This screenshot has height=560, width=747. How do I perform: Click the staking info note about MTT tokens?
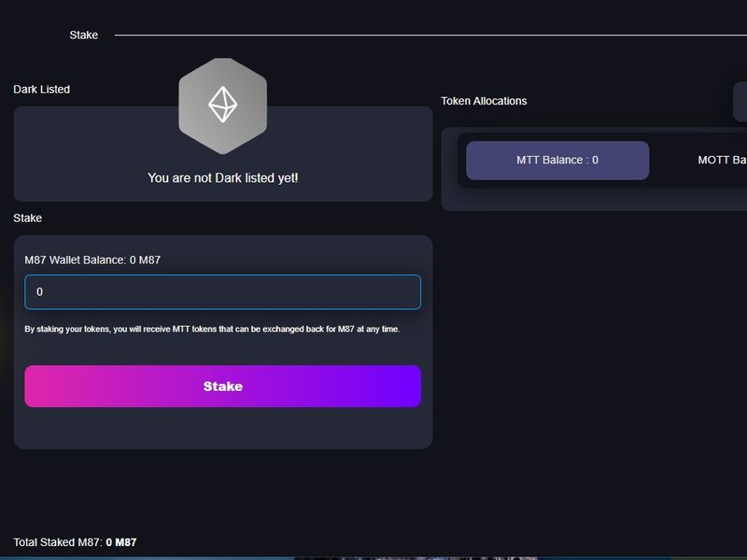point(212,329)
